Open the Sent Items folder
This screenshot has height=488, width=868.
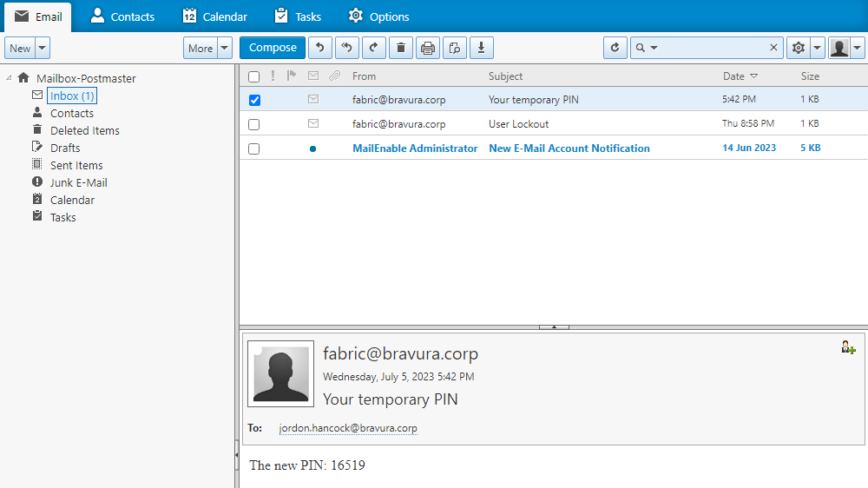pyautogui.click(x=76, y=165)
